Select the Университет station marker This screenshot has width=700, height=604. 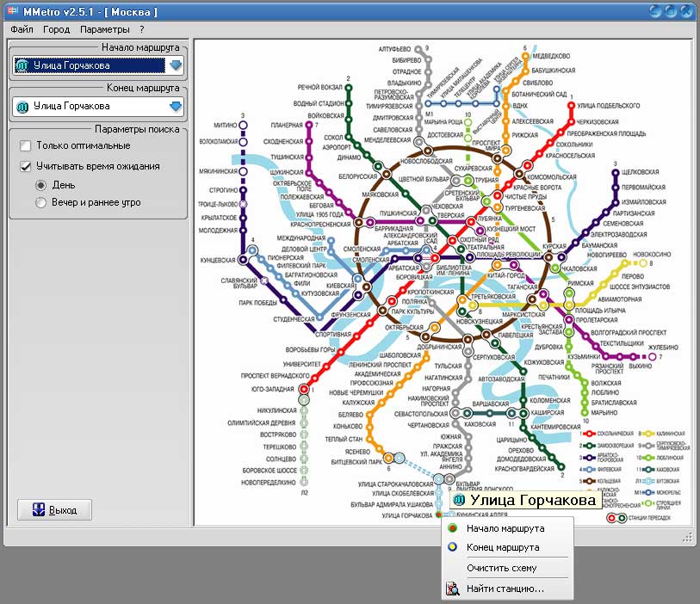point(328,365)
